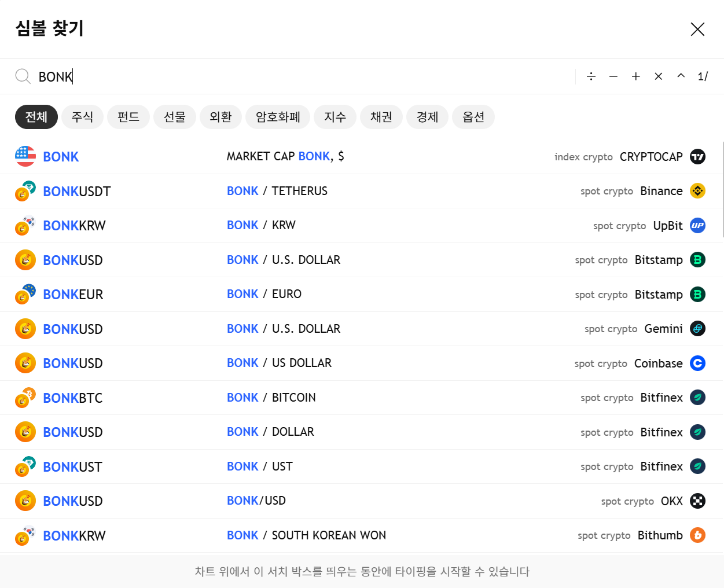Click the BONK / TETHERUS description
Viewport: 724px width, 588px height.
[277, 191]
